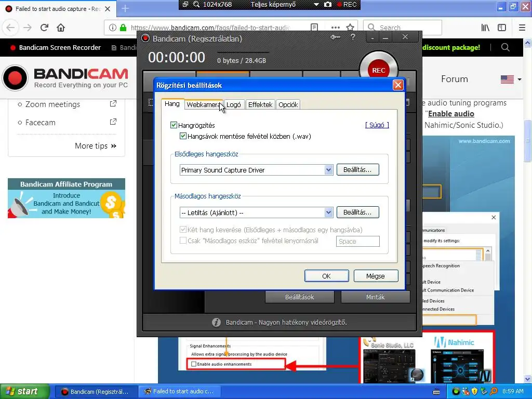532x399 pixels.
Task: Click the Bandicam info icon in the status bar
Action: click(x=216, y=322)
